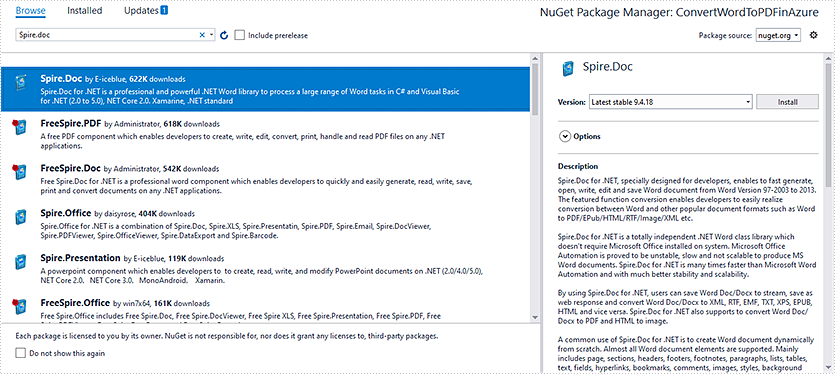Screen dimensions: 835x374
Task: Check Do not show this again
Action: (20, 353)
